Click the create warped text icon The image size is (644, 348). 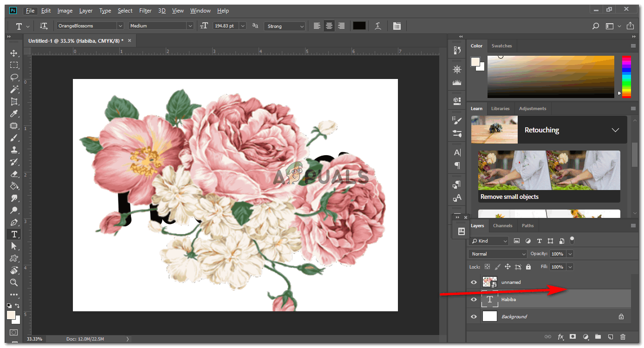tap(378, 26)
